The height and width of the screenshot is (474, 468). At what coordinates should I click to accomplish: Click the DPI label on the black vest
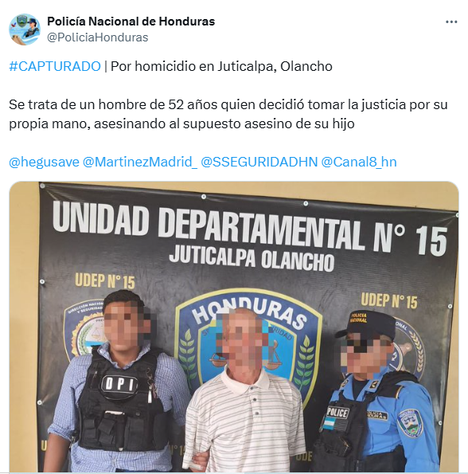coord(119,384)
